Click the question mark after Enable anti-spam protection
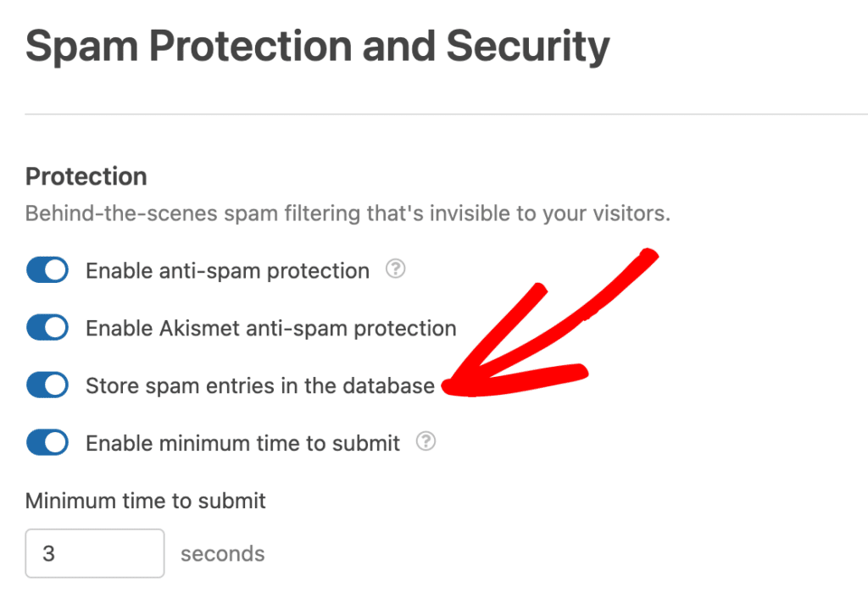868x593 pixels. 395,269
